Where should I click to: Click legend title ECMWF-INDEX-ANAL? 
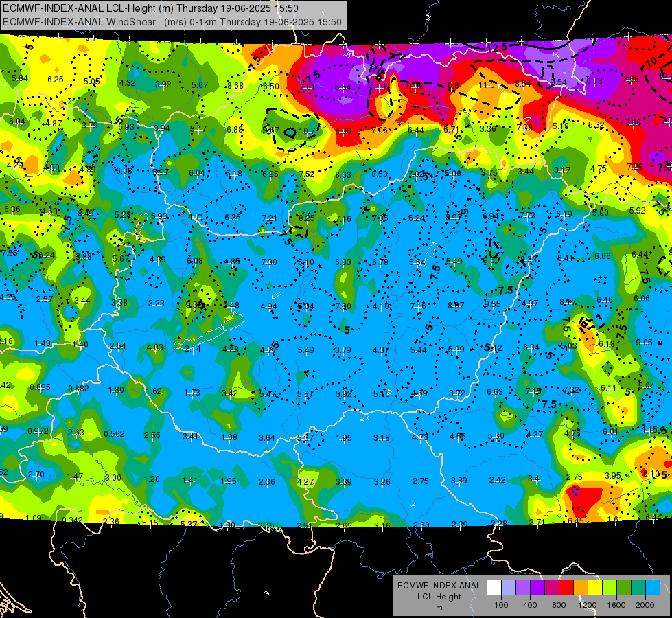(439, 586)
